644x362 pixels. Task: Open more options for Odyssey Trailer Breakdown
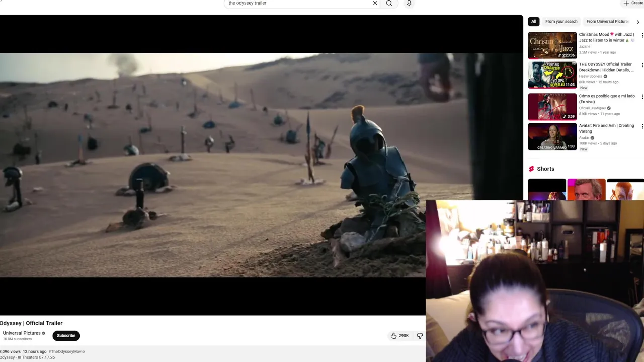point(642,65)
